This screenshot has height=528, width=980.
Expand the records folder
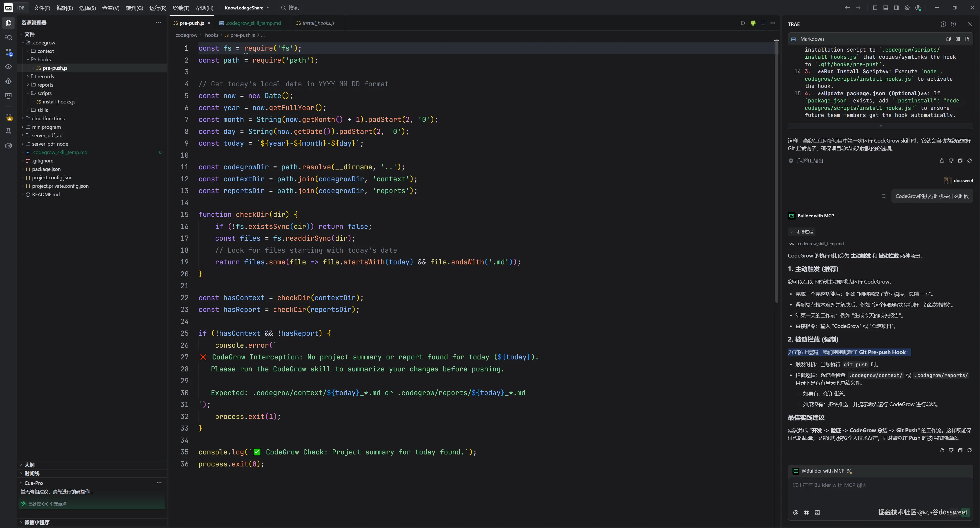tap(45, 76)
